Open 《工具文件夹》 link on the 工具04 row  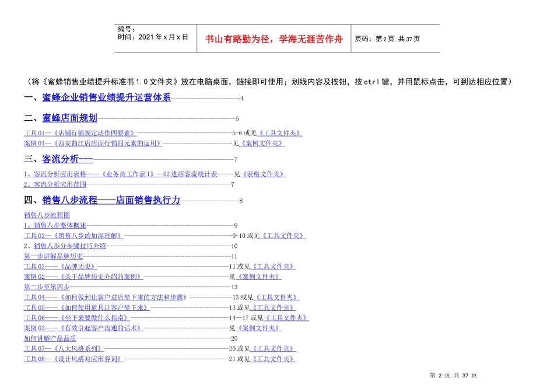(276, 297)
